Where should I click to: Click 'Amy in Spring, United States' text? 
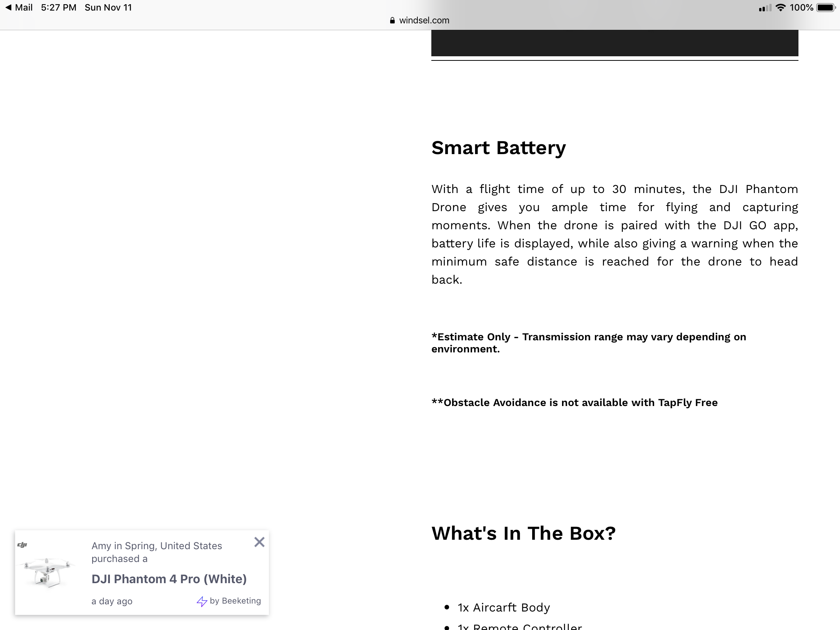156,546
